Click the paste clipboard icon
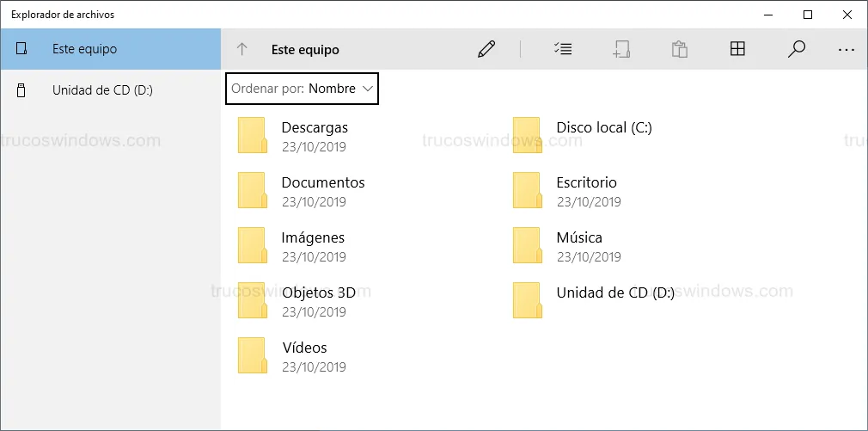The width and height of the screenshot is (868, 431). 680,49
